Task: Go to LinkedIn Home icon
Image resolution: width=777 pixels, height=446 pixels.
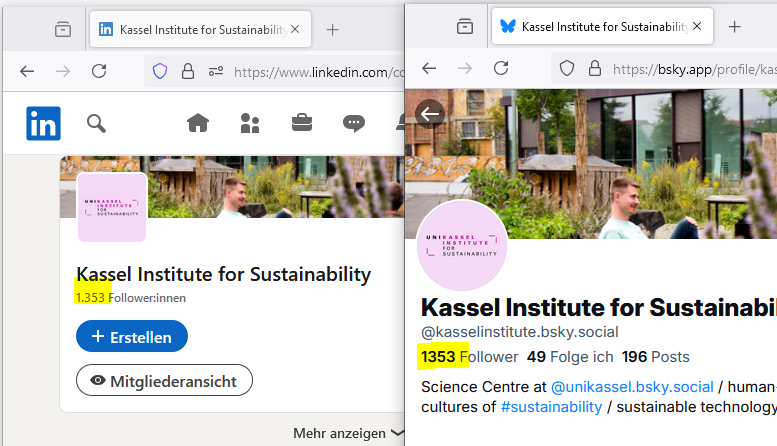Action: point(198,123)
